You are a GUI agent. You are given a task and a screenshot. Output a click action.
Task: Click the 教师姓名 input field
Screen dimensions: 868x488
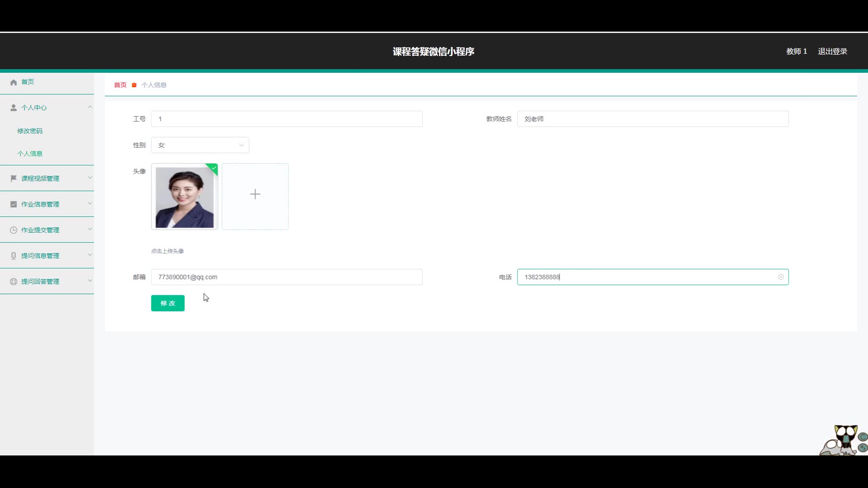(x=653, y=119)
